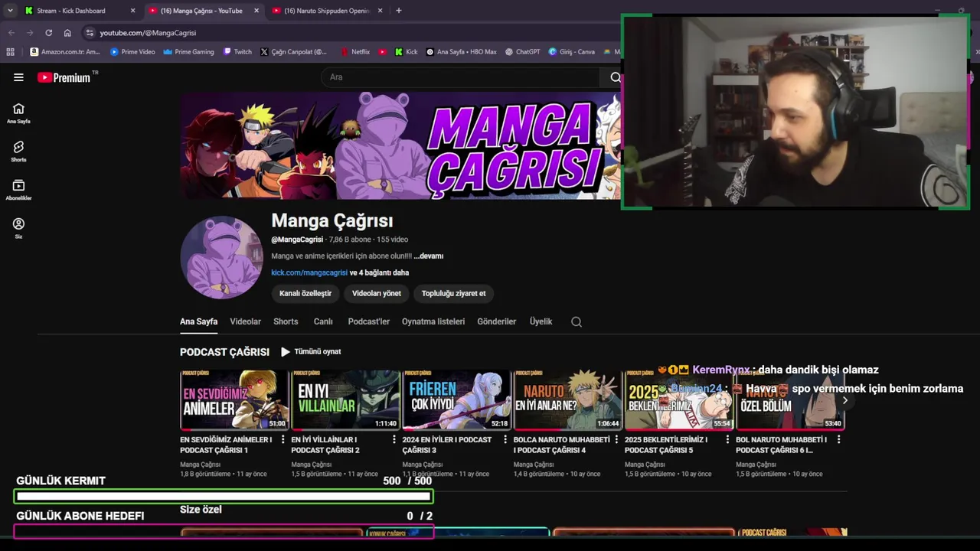Open options menu for 2025 BEKLENTİLERİMİZ
Viewport: 980px width, 551px height.
click(727, 440)
